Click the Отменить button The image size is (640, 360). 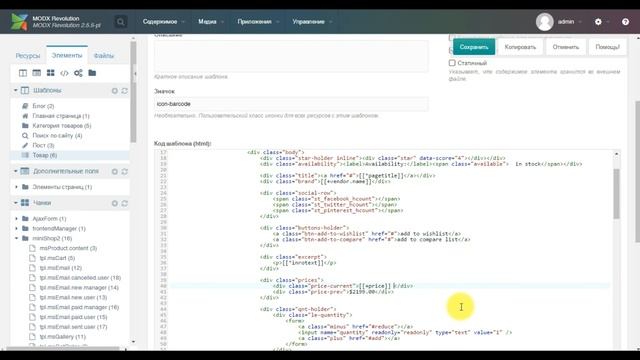coord(566,47)
